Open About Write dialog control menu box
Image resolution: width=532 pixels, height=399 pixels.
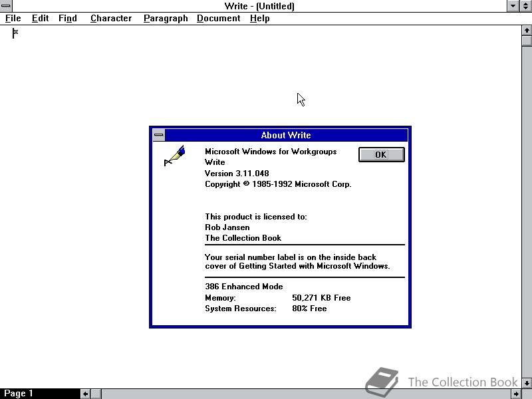point(158,135)
